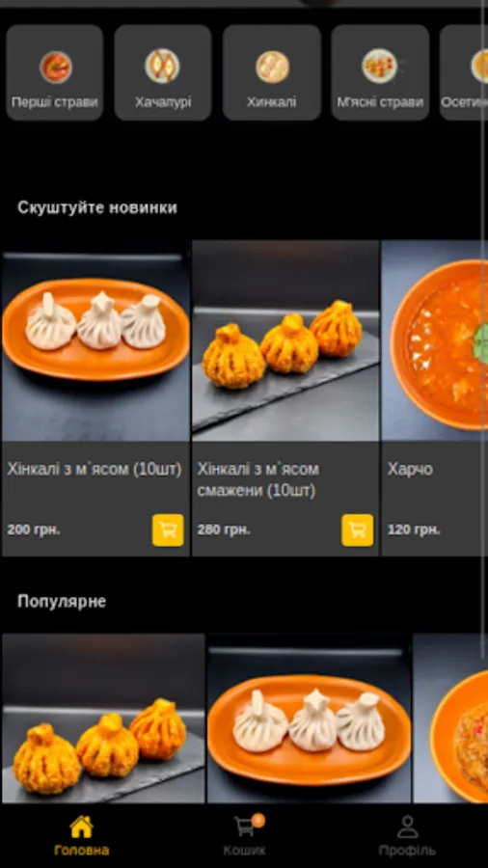
Task: Open the Кошик cart tab
Action: point(244,836)
